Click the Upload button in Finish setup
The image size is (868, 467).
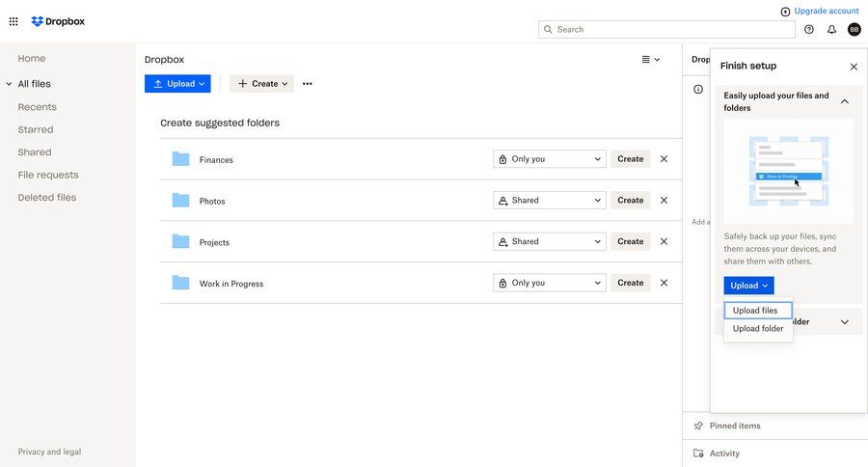749,286
